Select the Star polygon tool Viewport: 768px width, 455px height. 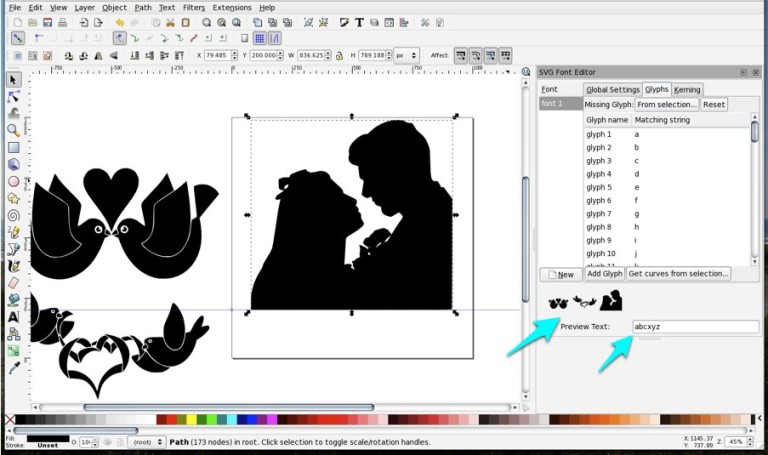coord(14,198)
